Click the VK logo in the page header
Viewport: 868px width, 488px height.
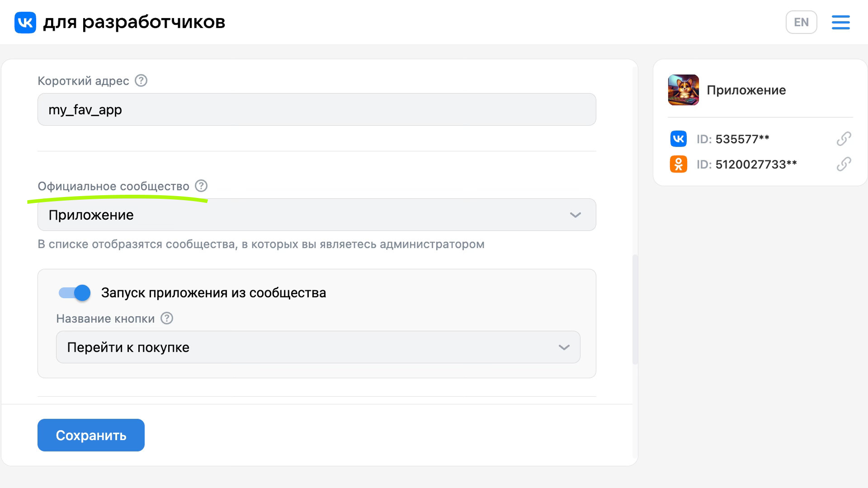click(25, 22)
